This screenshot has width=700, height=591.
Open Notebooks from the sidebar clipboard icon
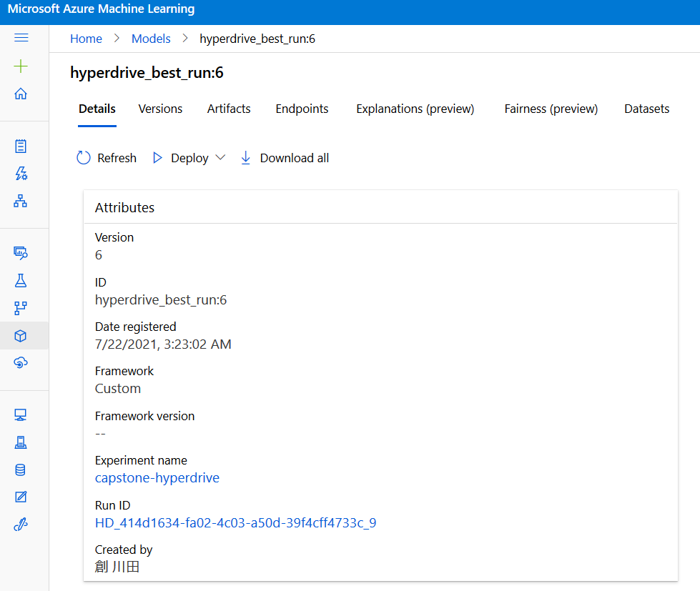click(x=21, y=146)
